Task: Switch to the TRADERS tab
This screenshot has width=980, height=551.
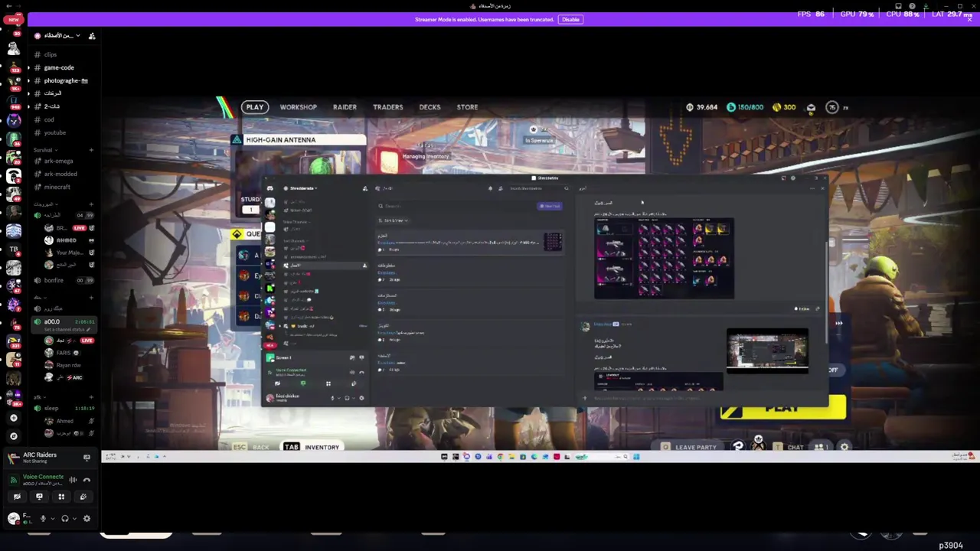Action: click(387, 107)
